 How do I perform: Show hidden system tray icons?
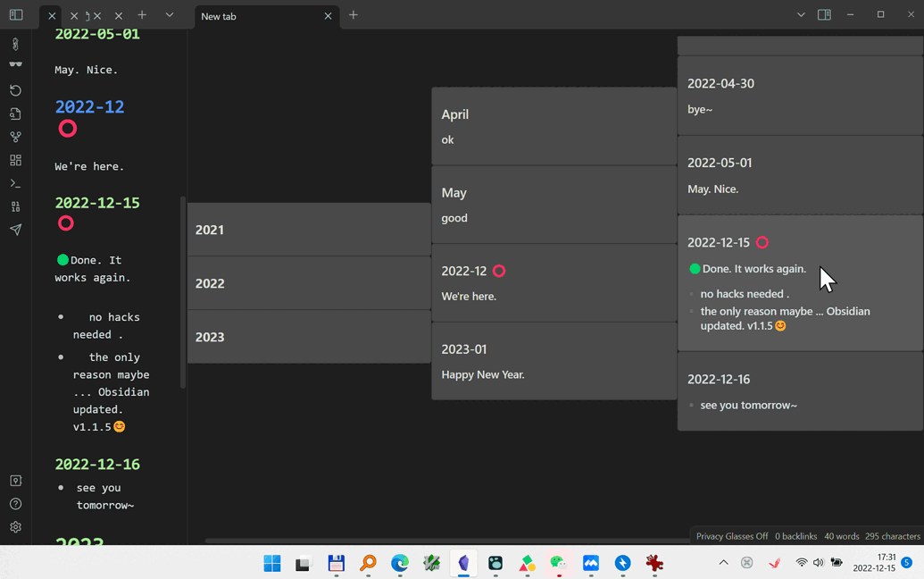pos(723,563)
